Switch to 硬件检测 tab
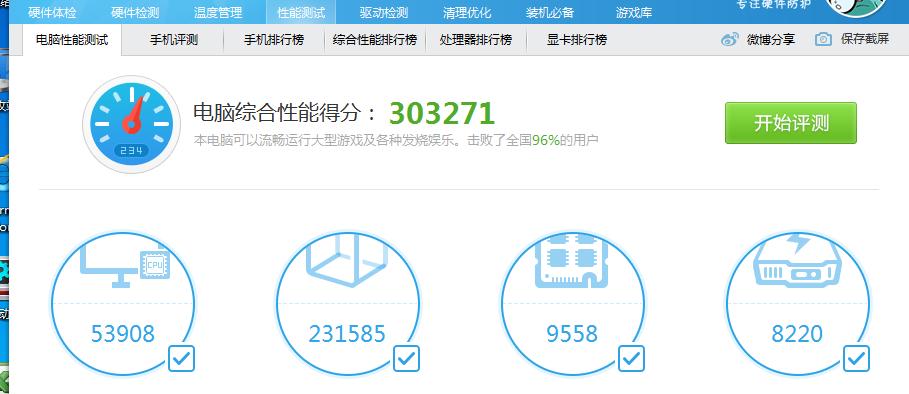The image size is (909, 394). [135, 12]
